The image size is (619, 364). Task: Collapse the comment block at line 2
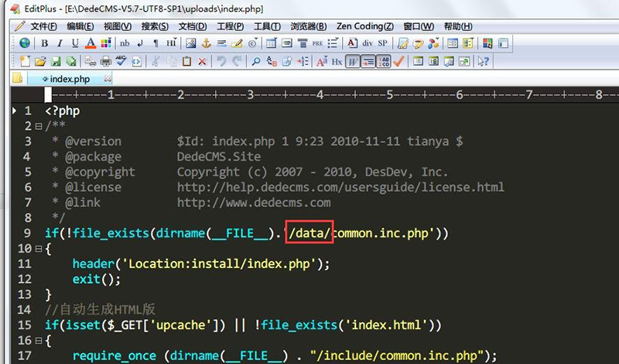pyautogui.click(x=39, y=126)
